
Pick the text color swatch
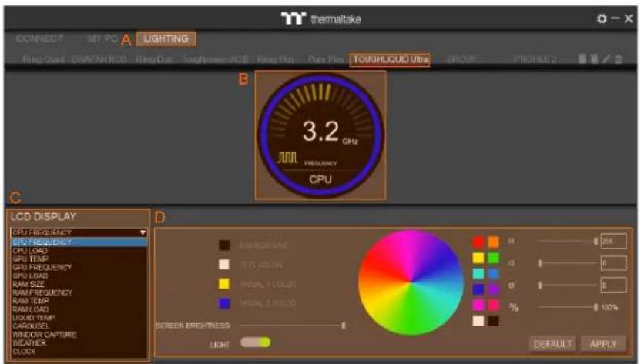click(x=224, y=264)
